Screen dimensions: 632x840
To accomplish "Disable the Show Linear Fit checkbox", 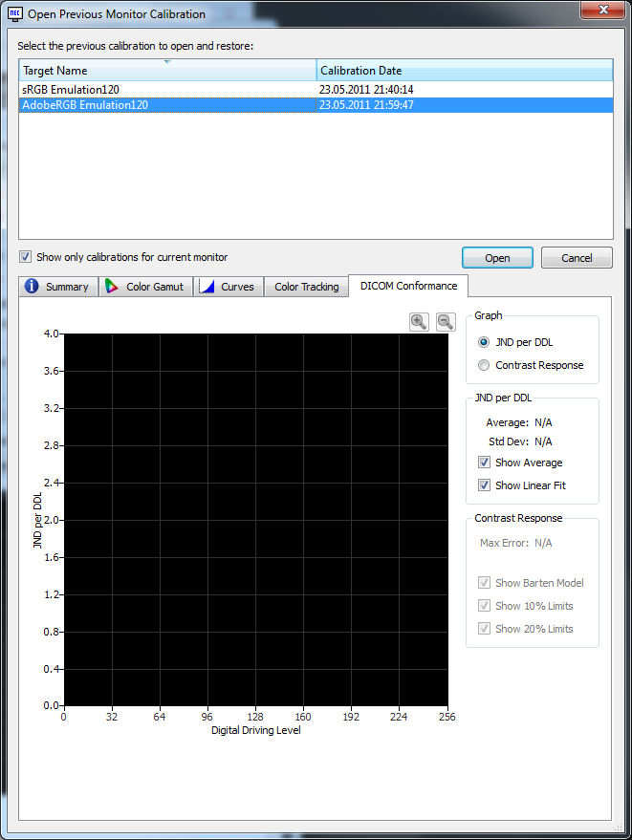I will point(485,485).
